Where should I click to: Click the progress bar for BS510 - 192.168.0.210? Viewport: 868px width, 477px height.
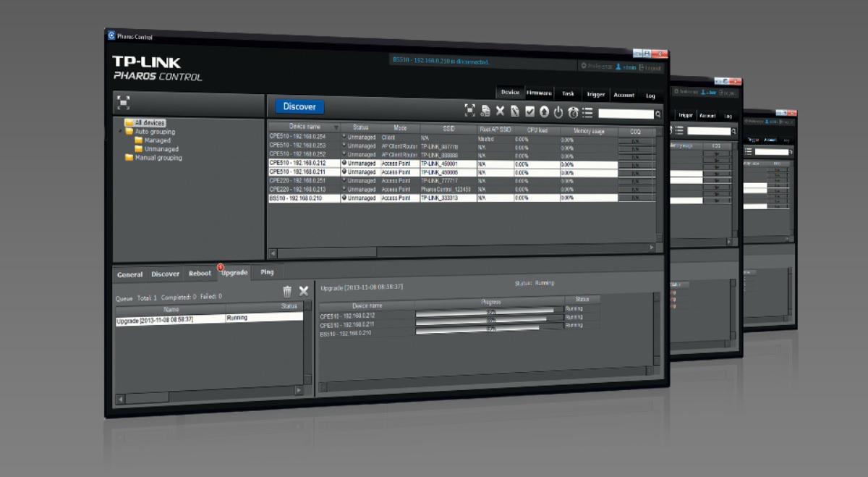tap(490, 328)
